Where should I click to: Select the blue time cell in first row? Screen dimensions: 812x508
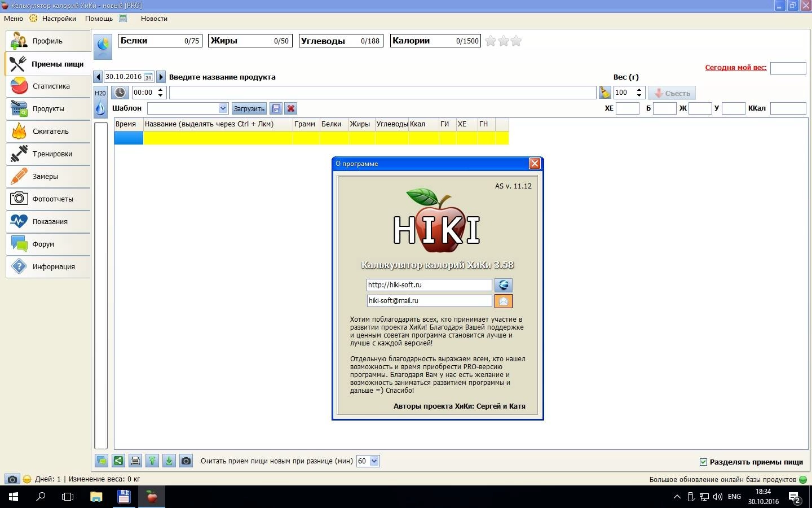point(129,138)
